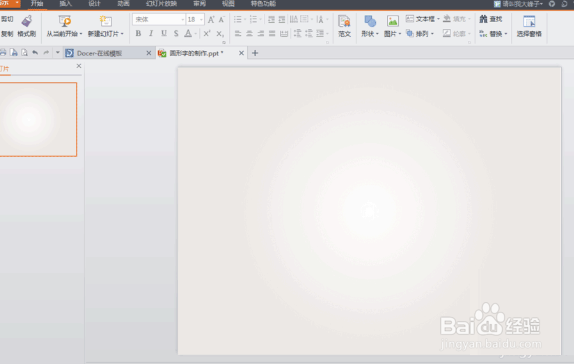The width and height of the screenshot is (574, 364).
Task: Align text left
Action: tap(238, 34)
